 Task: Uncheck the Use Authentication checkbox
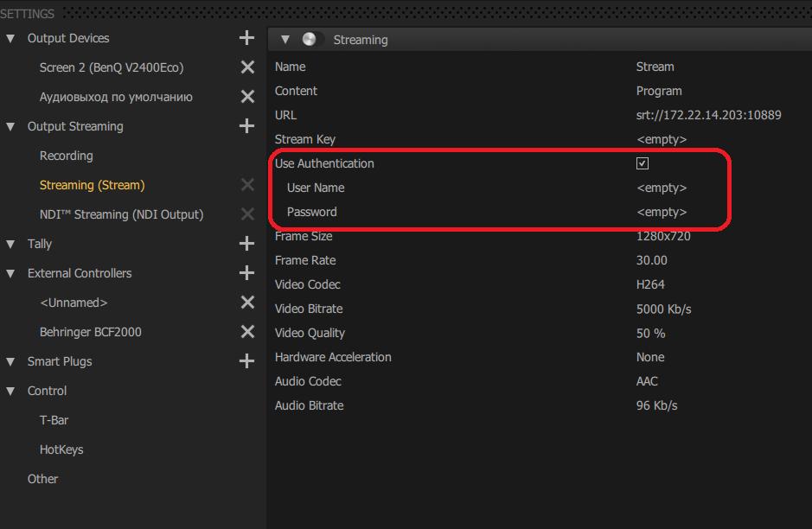(x=643, y=163)
